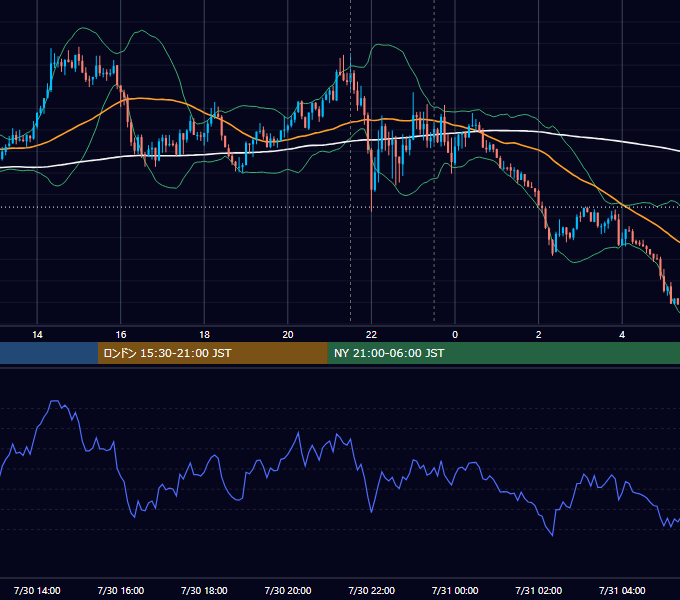
Task: Click the 7/31 02:00 date label
Action: pos(539,590)
